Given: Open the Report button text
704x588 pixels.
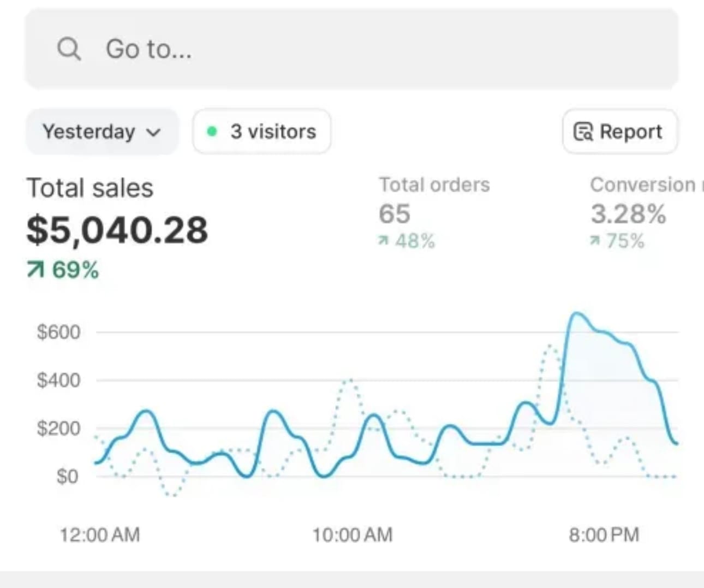Looking at the screenshot, I should 631,132.
